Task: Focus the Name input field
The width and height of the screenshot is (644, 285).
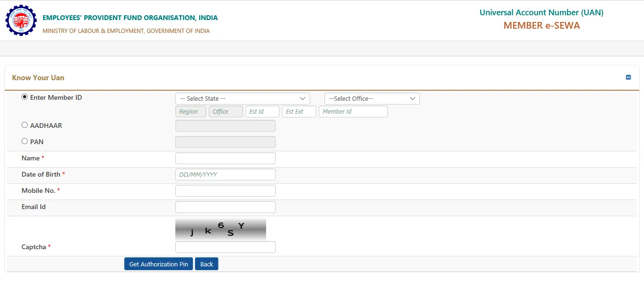Action: (225, 158)
